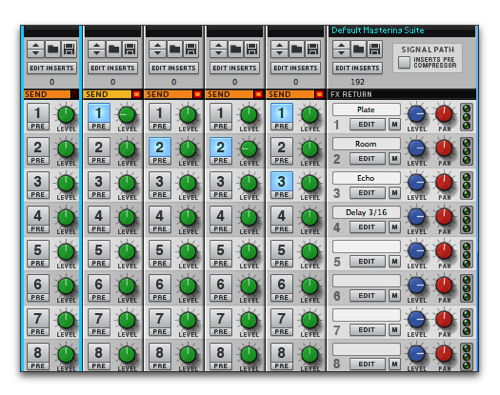Open the patch browser folder in the first channel strip

53,49
